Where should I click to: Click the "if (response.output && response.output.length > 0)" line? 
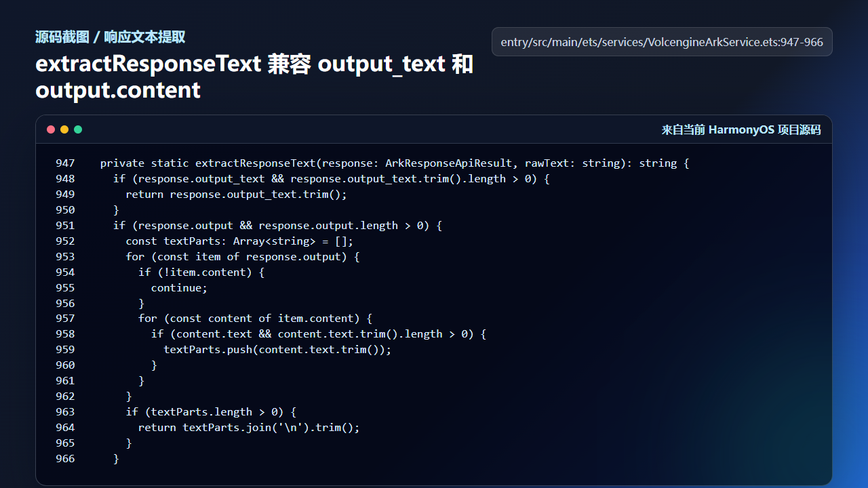(x=277, y=226)
